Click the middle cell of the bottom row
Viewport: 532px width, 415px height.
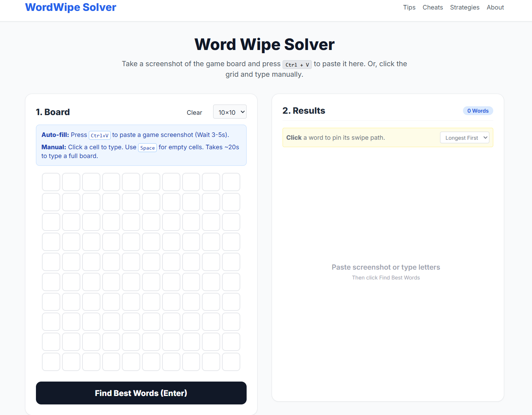131,362
